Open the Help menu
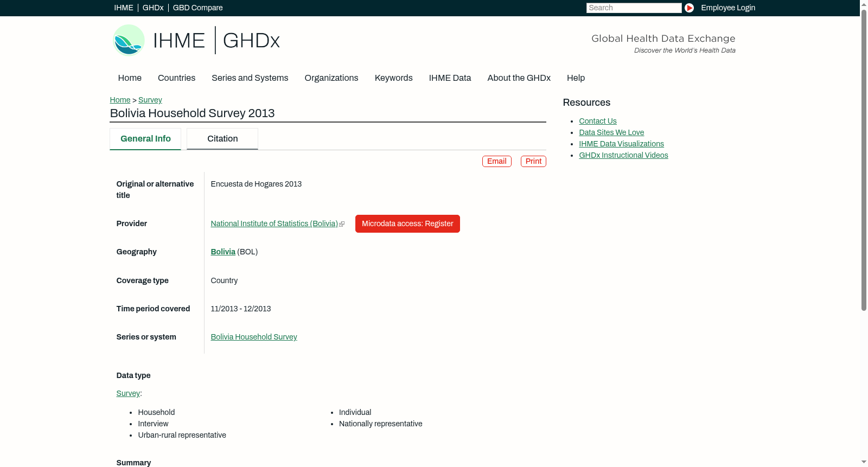 coord(576,78)
